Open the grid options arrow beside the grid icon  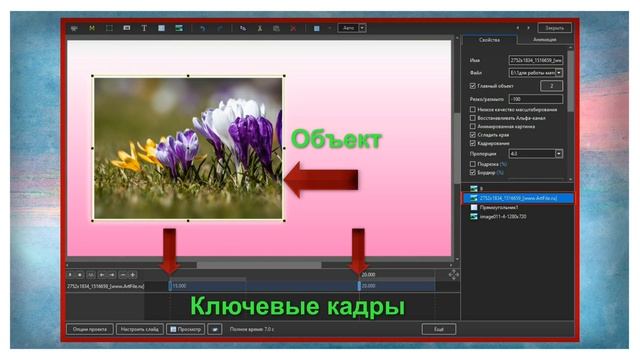coord(329,28)
